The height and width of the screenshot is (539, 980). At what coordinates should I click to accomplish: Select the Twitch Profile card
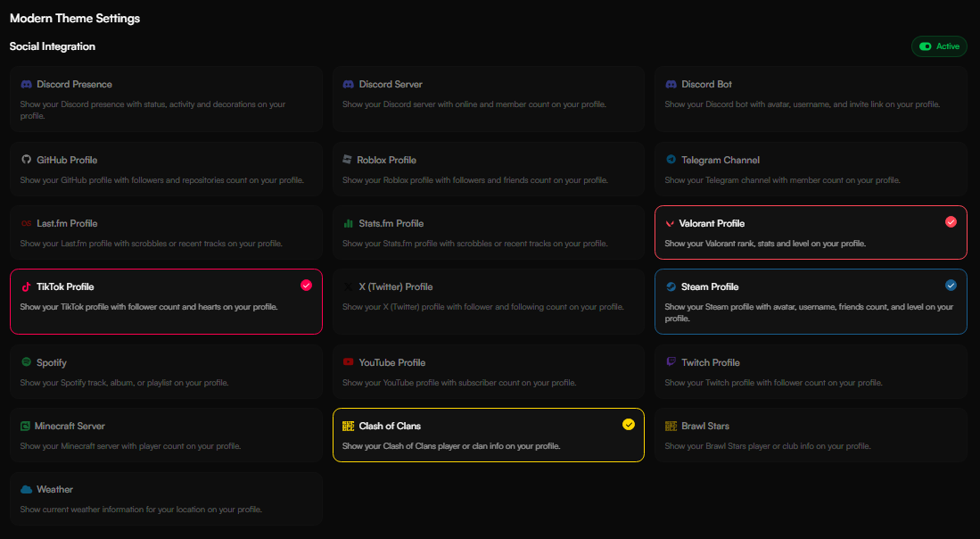[x=811, y=371]
